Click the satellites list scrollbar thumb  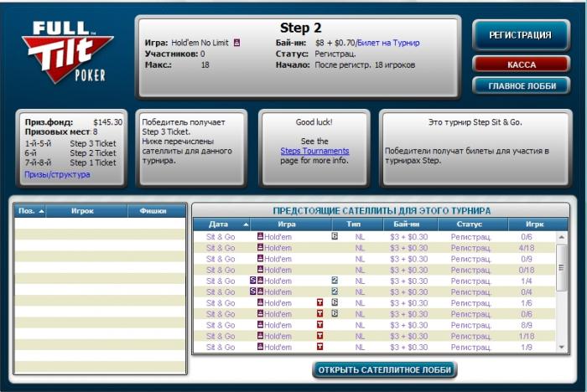coord(561,267)
